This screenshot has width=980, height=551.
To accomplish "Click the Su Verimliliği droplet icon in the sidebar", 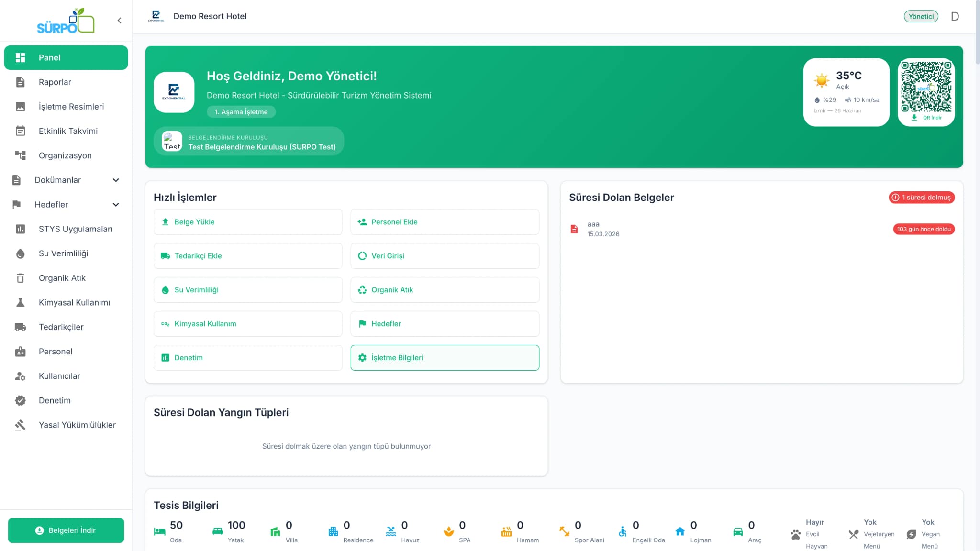I will coord(20,253).
